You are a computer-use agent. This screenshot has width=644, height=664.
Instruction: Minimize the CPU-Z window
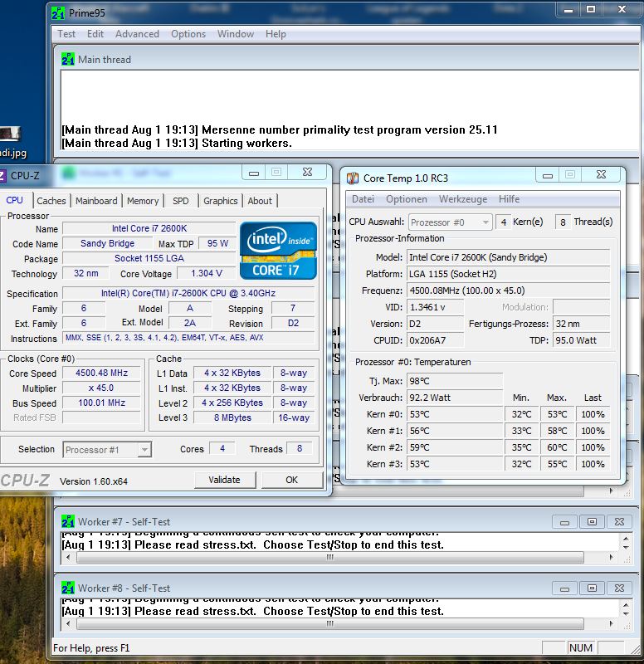tap(254, 173)
